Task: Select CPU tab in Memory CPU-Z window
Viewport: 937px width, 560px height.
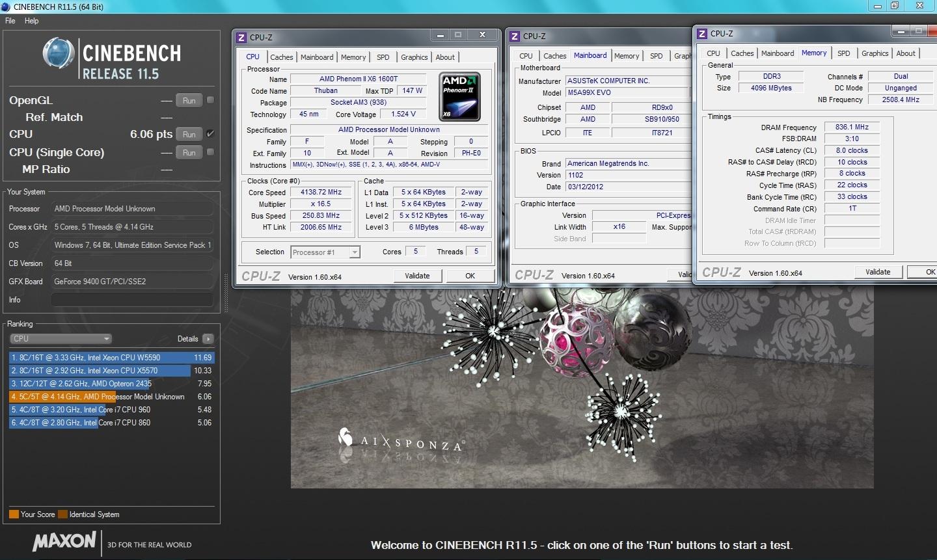Action: tap(713, 53)
